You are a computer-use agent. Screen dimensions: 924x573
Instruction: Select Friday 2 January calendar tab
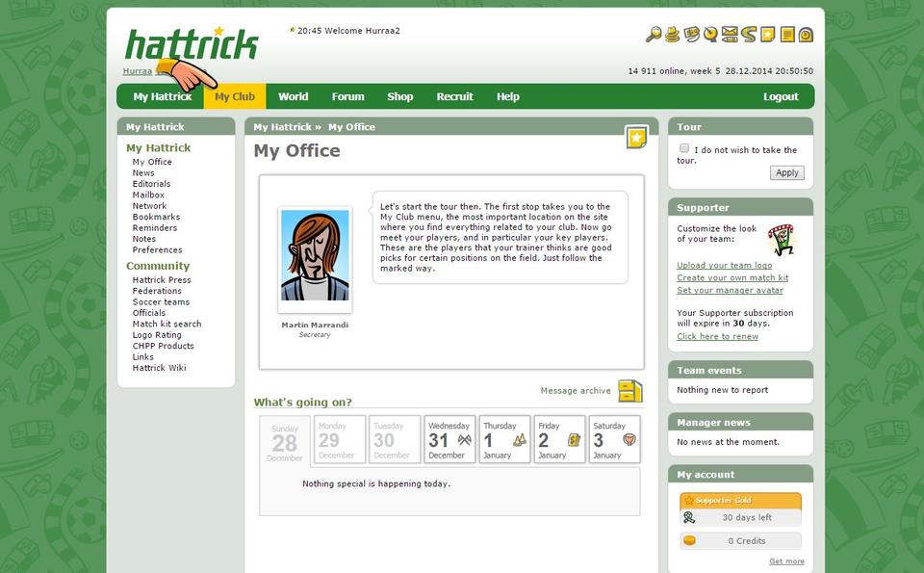[559, 440]
